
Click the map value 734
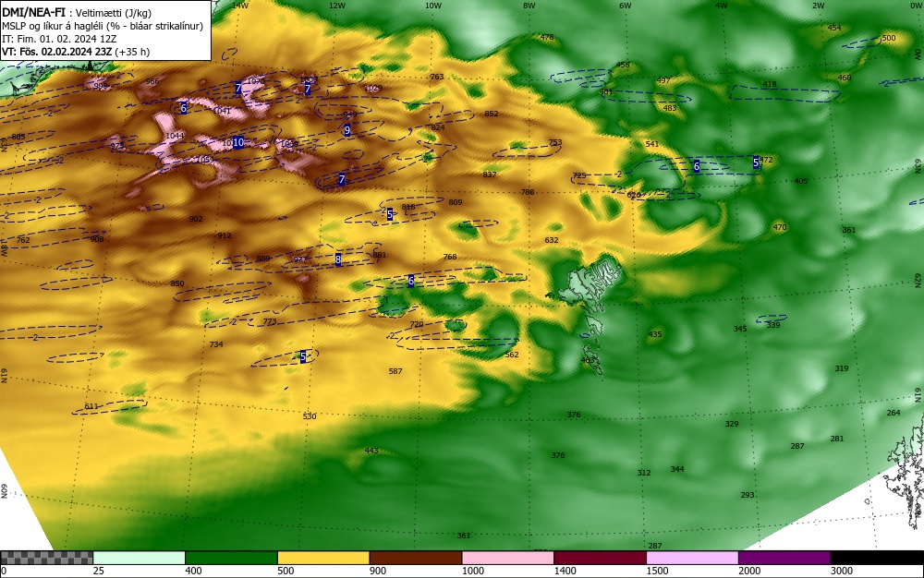tap(216, 343)
